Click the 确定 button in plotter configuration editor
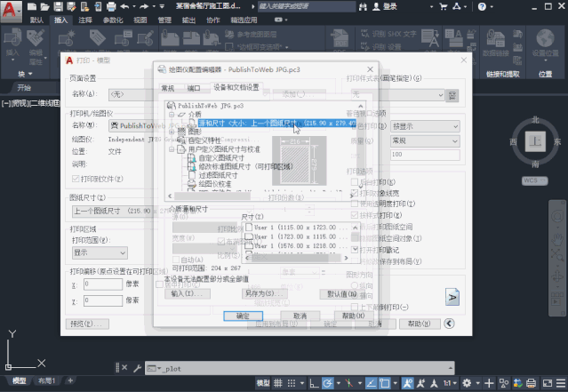 (x=243, y=316)
